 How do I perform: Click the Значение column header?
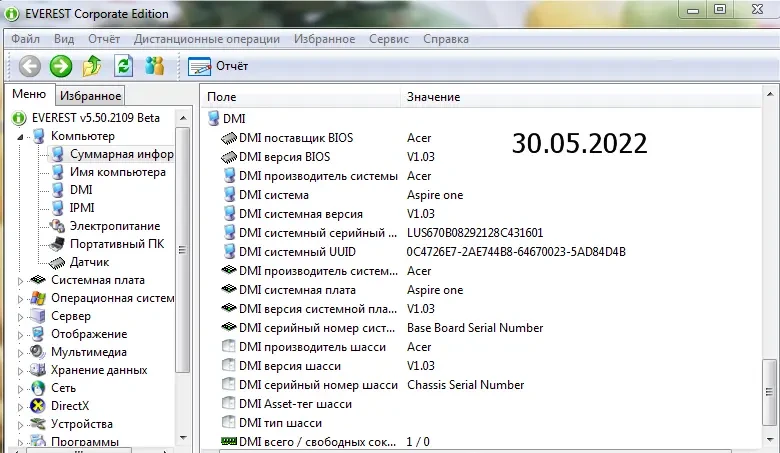581,97
